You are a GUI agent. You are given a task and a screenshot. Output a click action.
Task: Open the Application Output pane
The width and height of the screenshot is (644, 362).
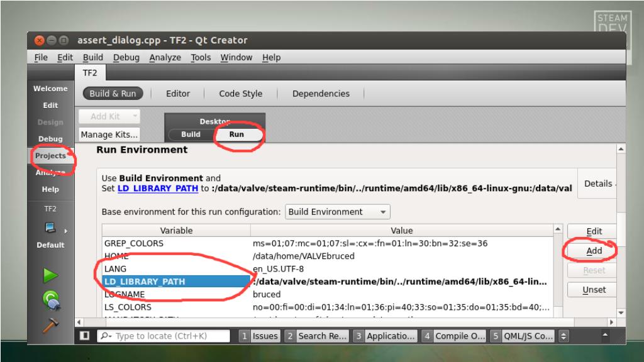386,336
